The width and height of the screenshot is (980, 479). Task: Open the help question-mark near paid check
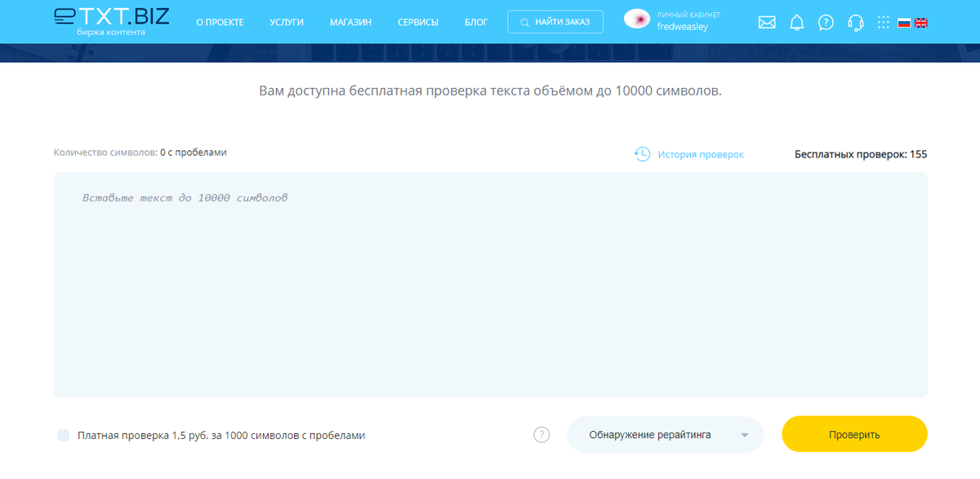pos(541,435)
